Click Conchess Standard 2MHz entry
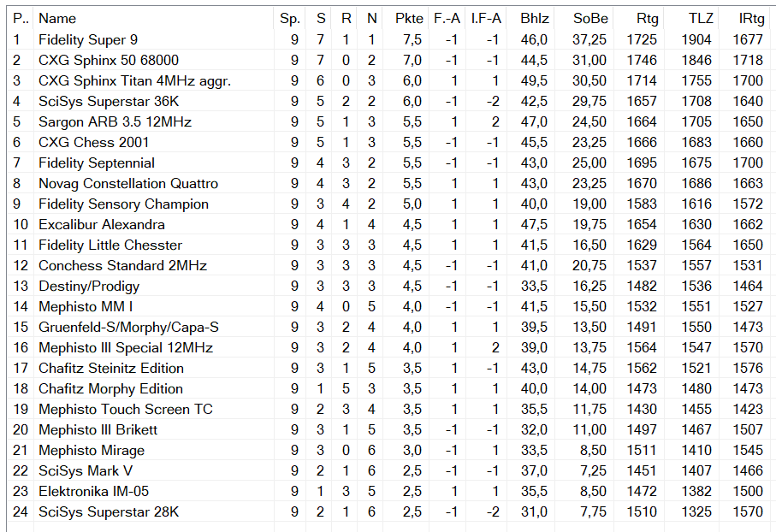Viewport: 776px width, 532px height. click(122, 265)
